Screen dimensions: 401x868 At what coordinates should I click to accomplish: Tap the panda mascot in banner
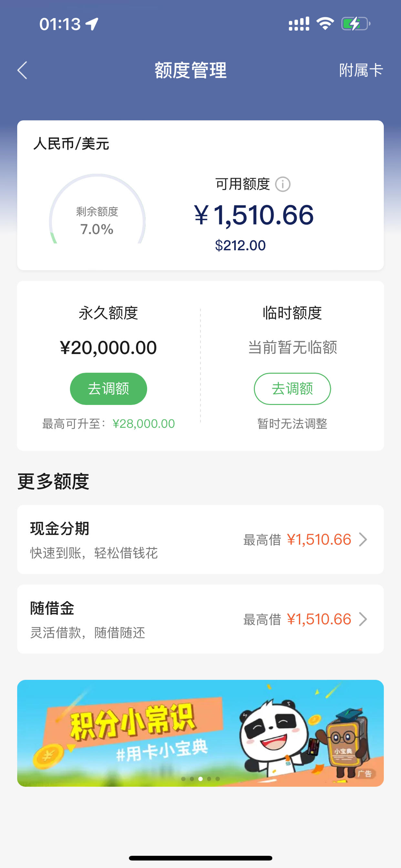coord(273,735)
